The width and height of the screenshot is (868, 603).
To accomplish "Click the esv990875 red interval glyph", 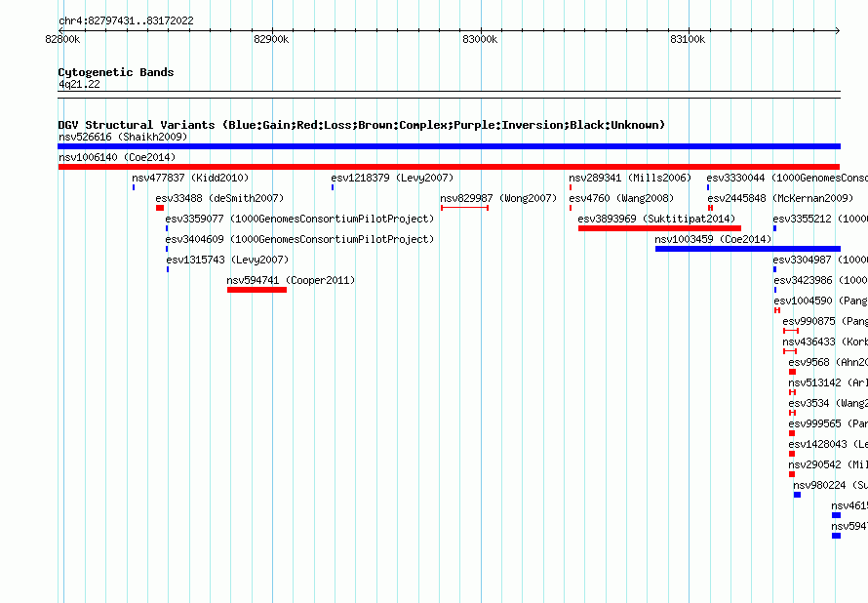I will (791, 331).
